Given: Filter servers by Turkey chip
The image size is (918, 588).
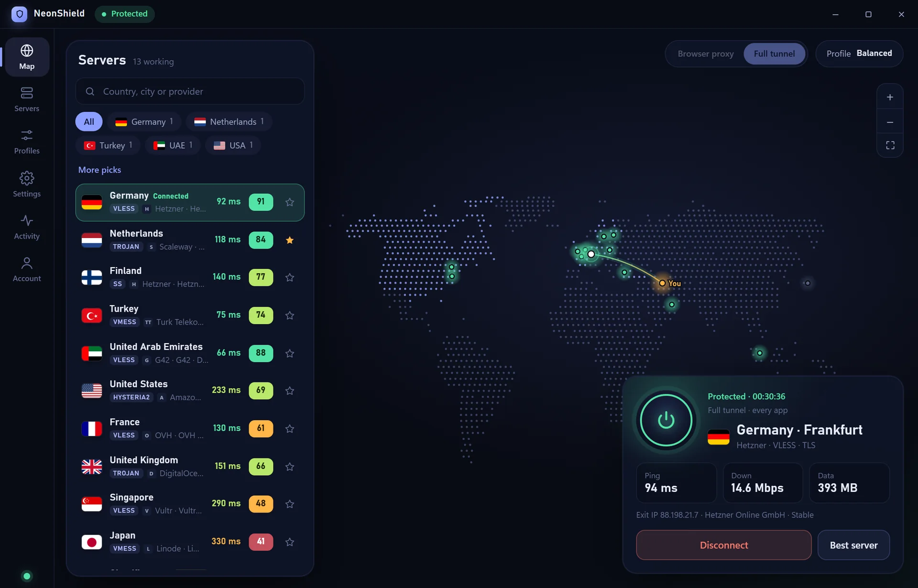Looking at the screenshot, I should coord(108,145).
